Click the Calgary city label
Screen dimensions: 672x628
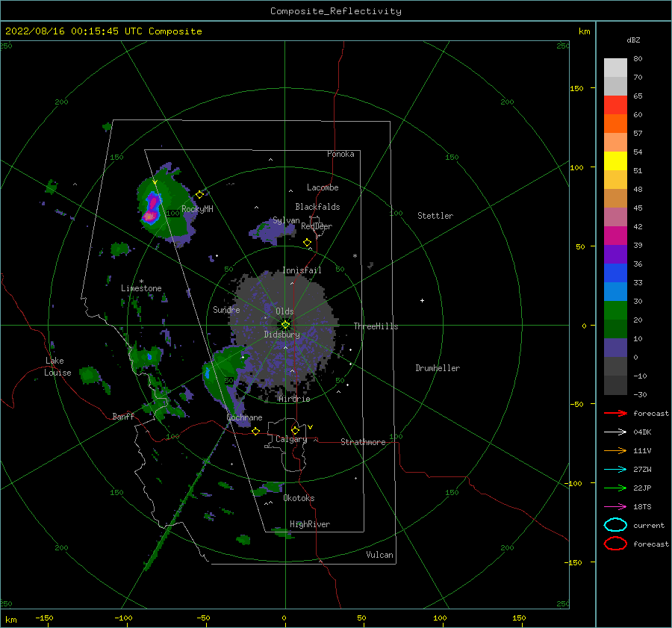coord(291,439)
